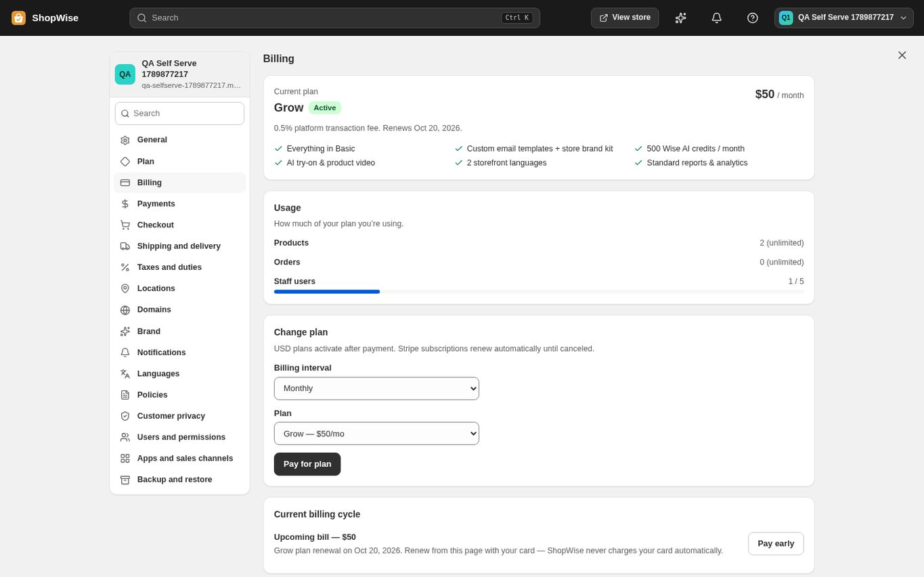Image resolution: width=924 pixels, height=577 pixels.
Task: Open the help question mark icon
Action: 753,18
